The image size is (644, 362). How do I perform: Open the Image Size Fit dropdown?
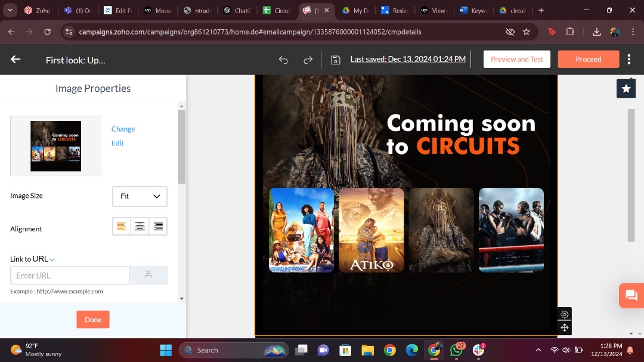(x=140, y=196)
